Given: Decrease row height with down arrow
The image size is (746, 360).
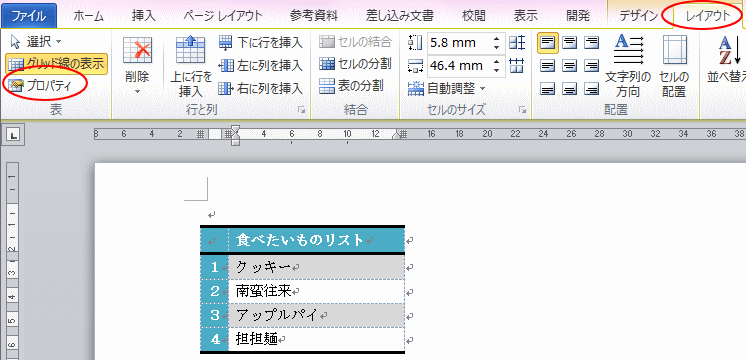Looking at the screenshot, I should tap(497, 47).
